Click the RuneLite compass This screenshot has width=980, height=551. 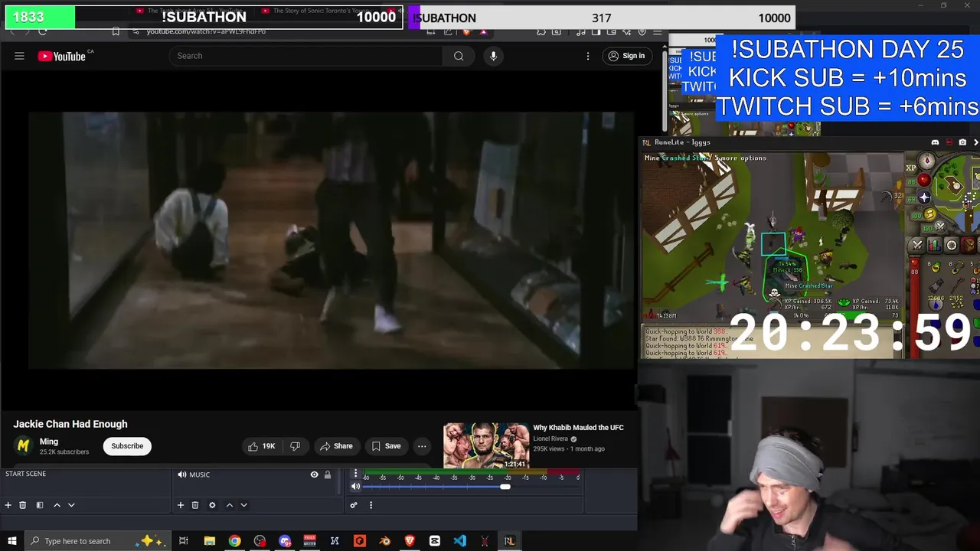pyautogui.click(x=927, y=161)
